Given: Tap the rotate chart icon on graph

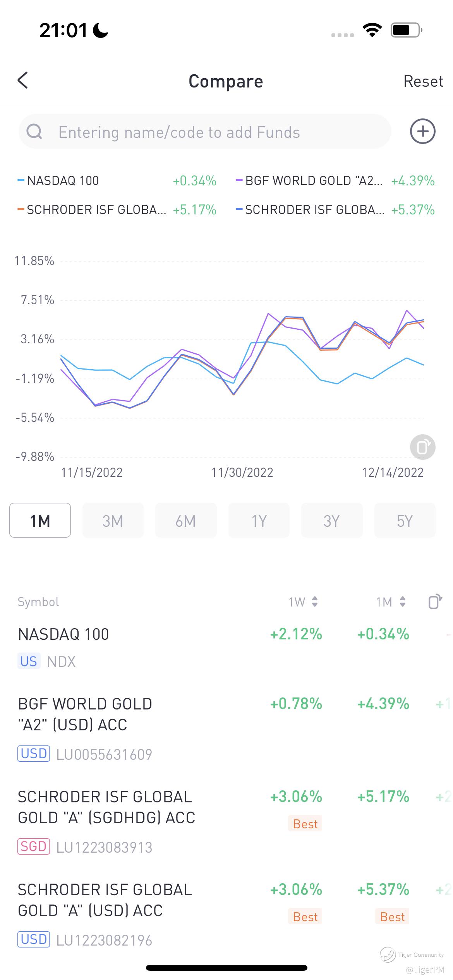Looking at the screenshot, I should click(x=422, y=447).
